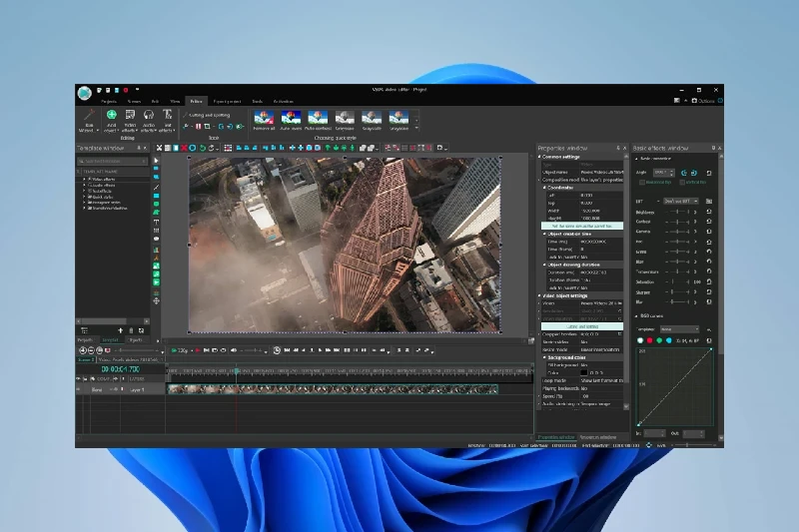This screenshot has width=799, height=532.
Task: Click the red record button in title bar
Action: [x=126, y=90]
